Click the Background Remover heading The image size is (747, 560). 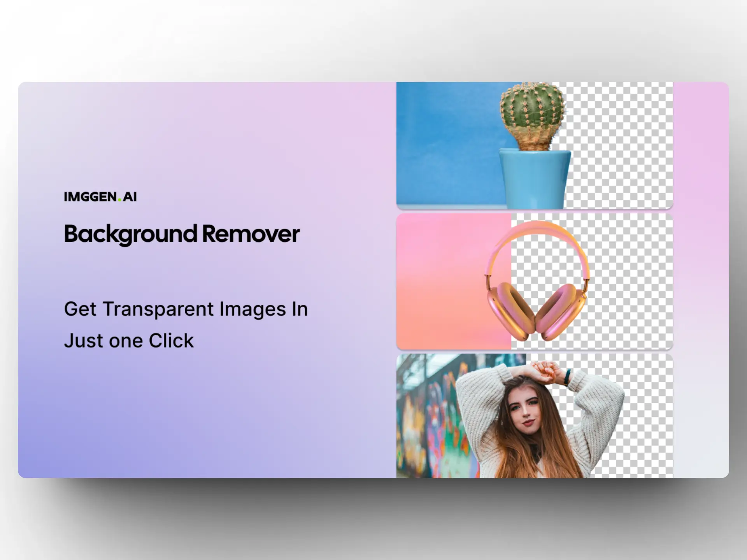pyautogui.click(x=182, y=234)
